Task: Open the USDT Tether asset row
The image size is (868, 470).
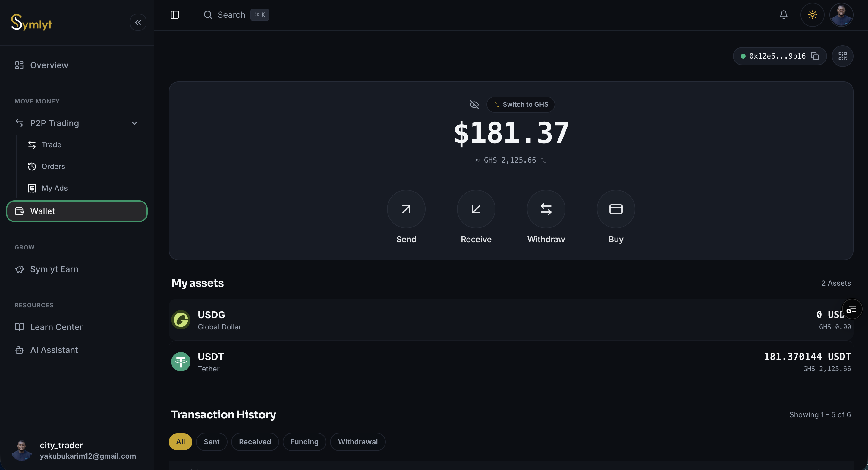Action: coord(511,362)
